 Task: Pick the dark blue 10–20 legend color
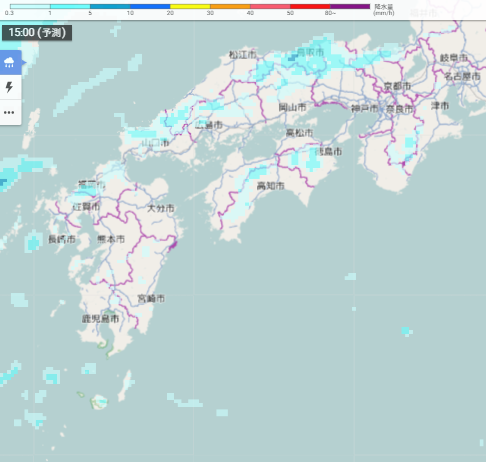tap(150, 6)
